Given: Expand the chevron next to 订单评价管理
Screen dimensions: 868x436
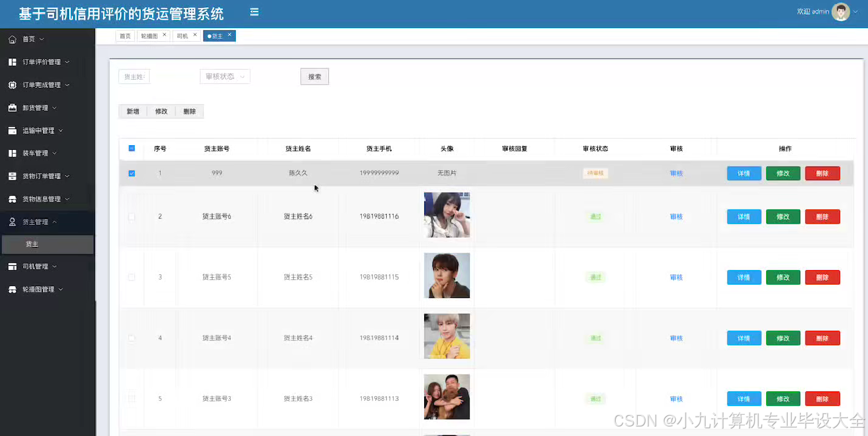Looking at the screenshot, I should (67, 62).
